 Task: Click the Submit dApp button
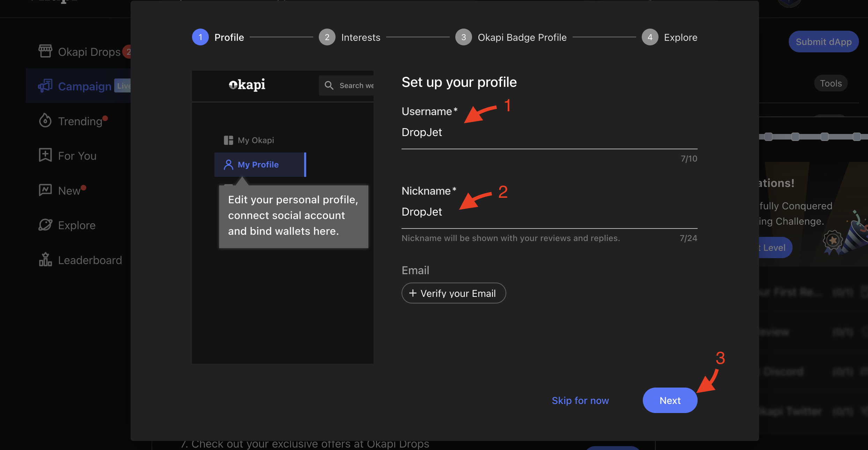(824, 42)
